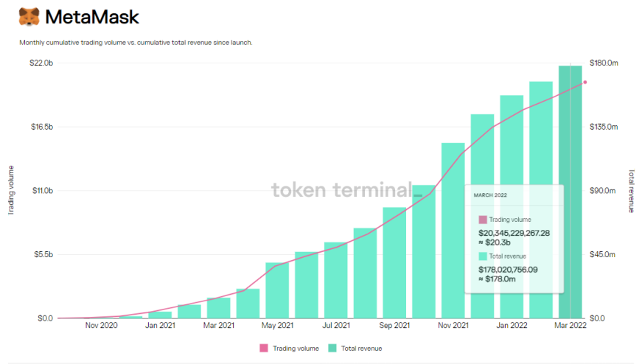Screen dimensions: 642x364
Task: Toggle Trading volume series in legend
Action: point(296,348)
